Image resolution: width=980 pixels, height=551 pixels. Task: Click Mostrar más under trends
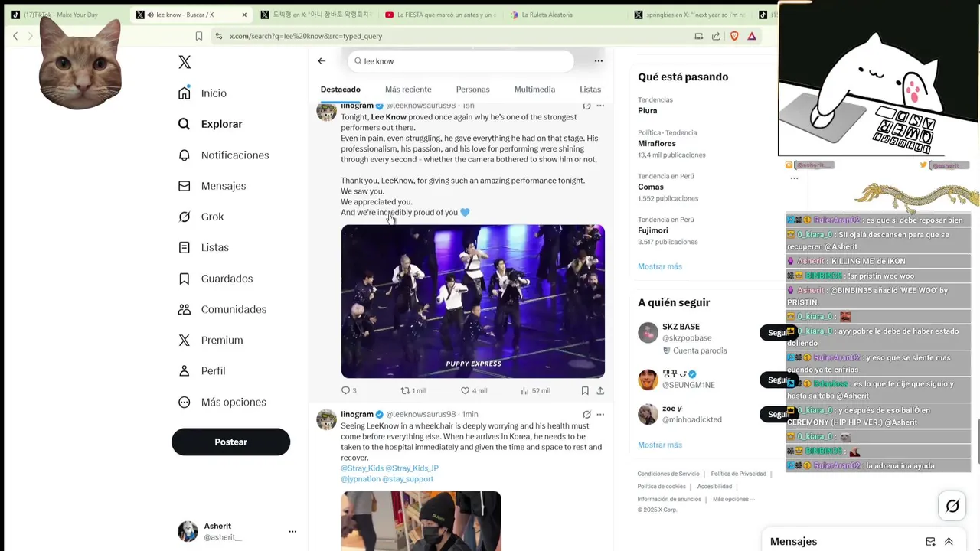coord(660,266)
